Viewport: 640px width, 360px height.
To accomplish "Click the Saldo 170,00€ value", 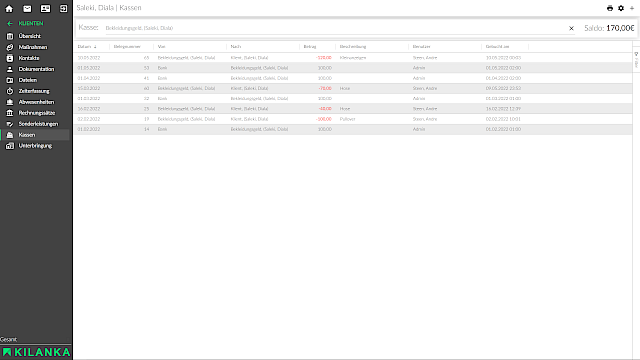I will pos(620,28).
